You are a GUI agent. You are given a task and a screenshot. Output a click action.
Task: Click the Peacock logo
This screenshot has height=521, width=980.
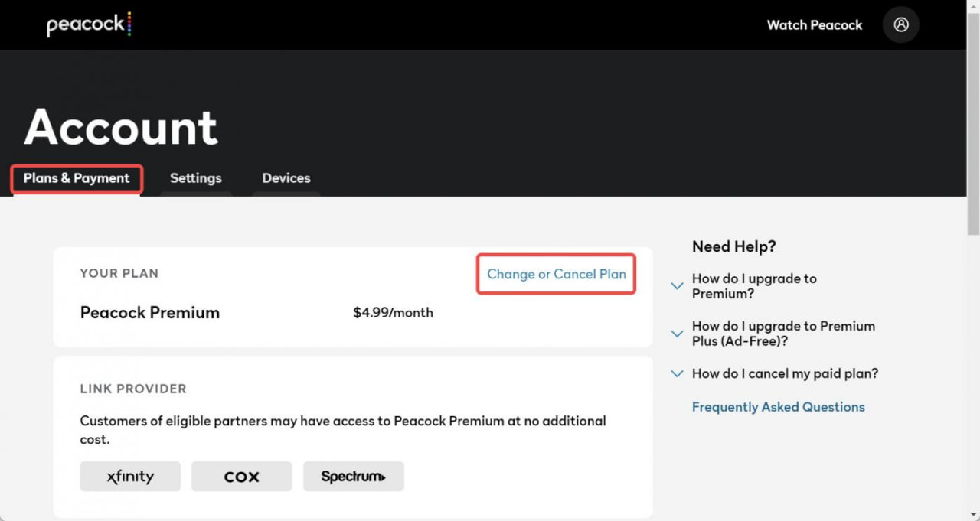[x=88, y=24]
